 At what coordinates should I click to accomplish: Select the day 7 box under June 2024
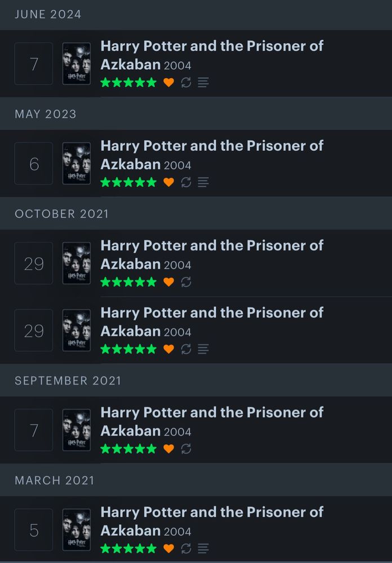33,64
